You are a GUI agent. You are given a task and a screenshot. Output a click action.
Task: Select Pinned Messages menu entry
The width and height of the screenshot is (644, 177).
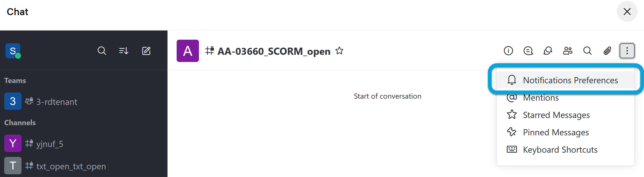tap(555, 132)
